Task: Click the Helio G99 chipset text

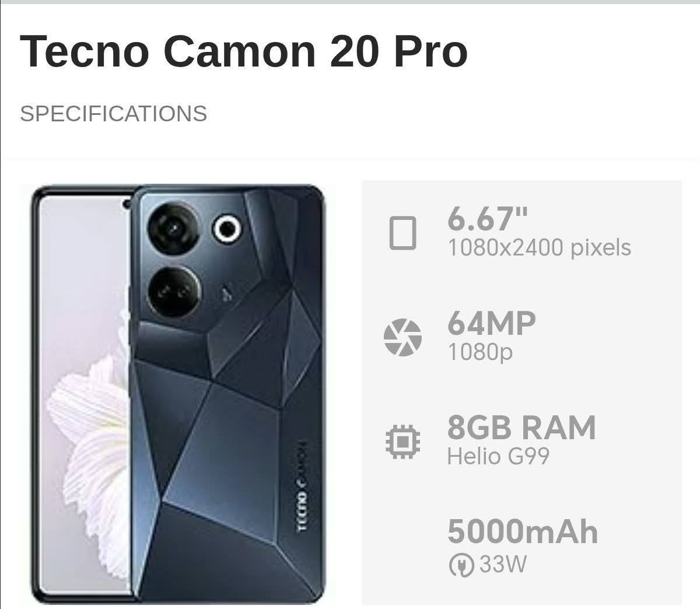Action: point(498,456)
